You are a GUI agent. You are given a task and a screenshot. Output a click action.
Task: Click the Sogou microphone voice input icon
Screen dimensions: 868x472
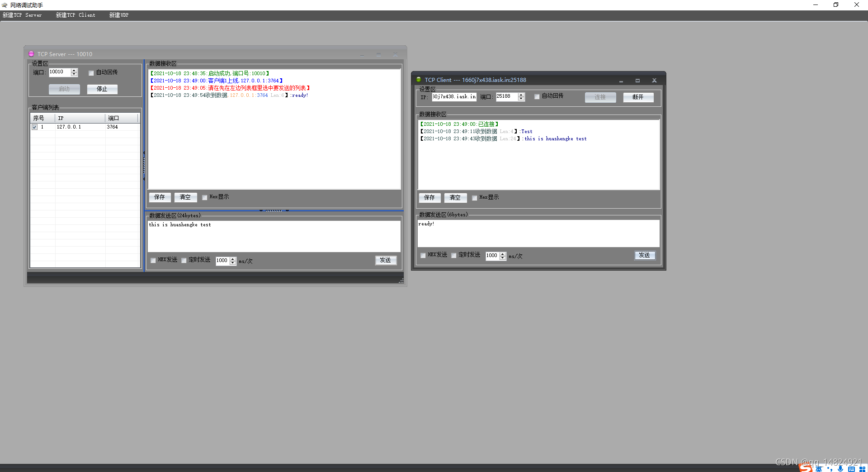click(x=840, y=469)
